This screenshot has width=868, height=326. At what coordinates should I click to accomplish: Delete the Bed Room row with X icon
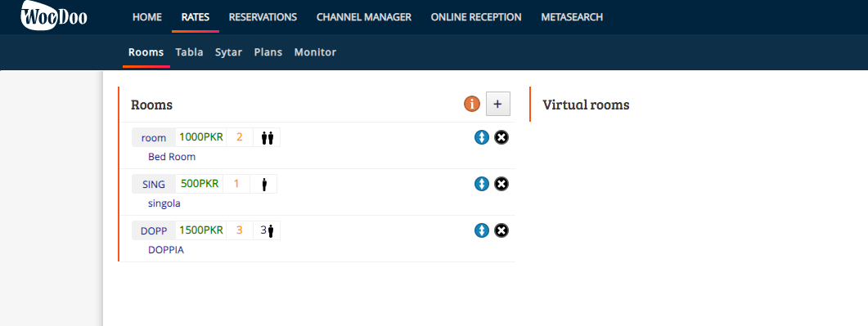[x=501, y=137]
